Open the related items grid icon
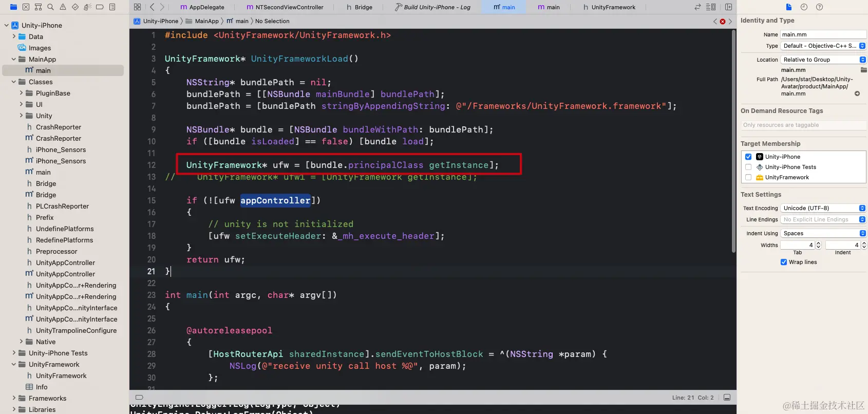 pos(137,7)
